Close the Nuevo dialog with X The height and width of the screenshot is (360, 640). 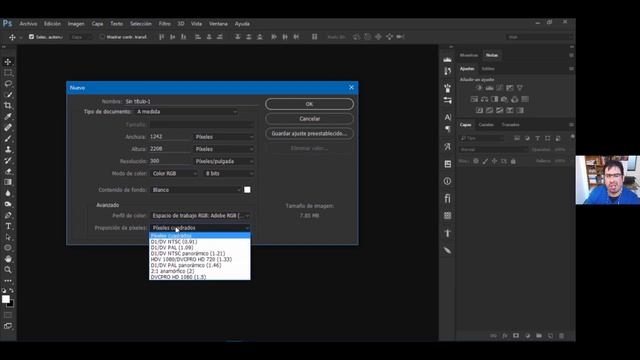tap(351, 87)
